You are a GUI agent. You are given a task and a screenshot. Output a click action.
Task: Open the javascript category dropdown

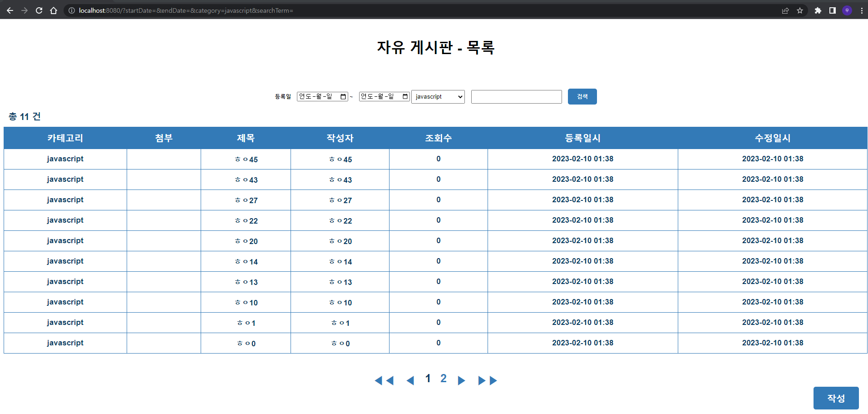[x=438, y=97]
